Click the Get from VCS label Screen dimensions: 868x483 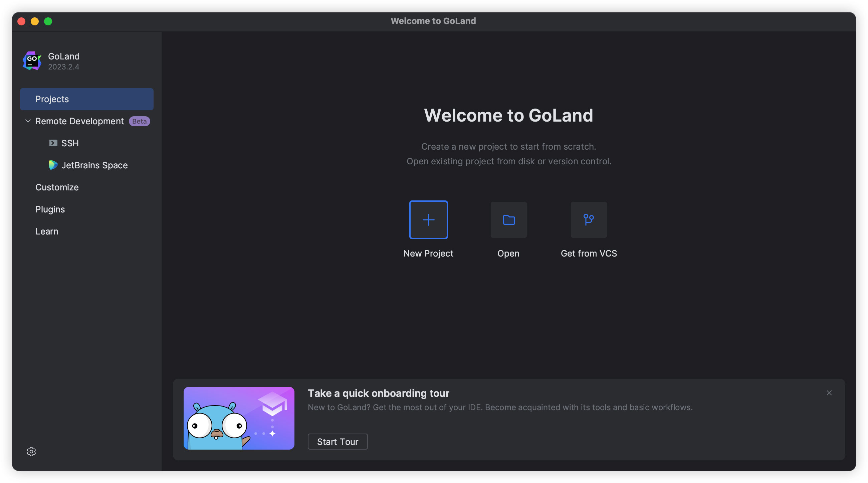point(589,254)
